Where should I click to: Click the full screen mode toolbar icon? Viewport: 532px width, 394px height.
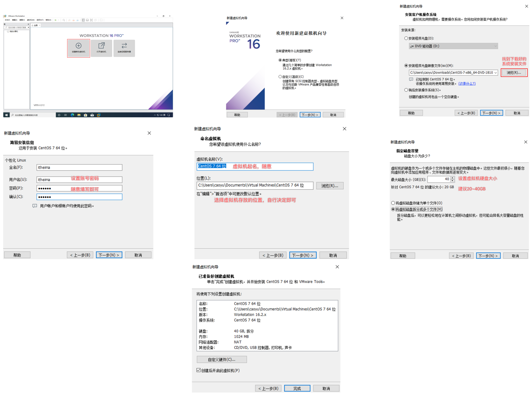[91, 20]
